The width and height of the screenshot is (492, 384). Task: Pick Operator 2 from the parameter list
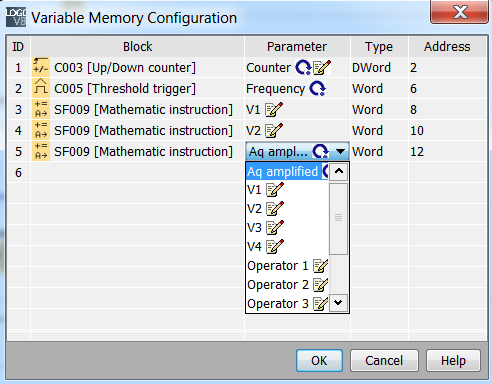point(287,285)
